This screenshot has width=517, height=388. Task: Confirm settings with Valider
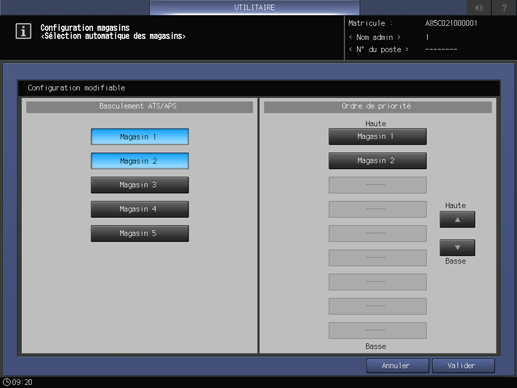(463, 366)
